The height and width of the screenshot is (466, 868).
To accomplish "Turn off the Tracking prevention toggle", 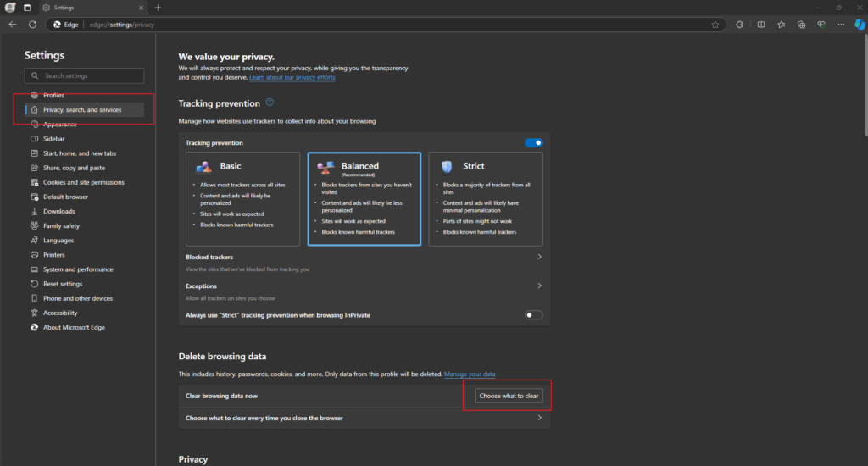I will (533, 143).
